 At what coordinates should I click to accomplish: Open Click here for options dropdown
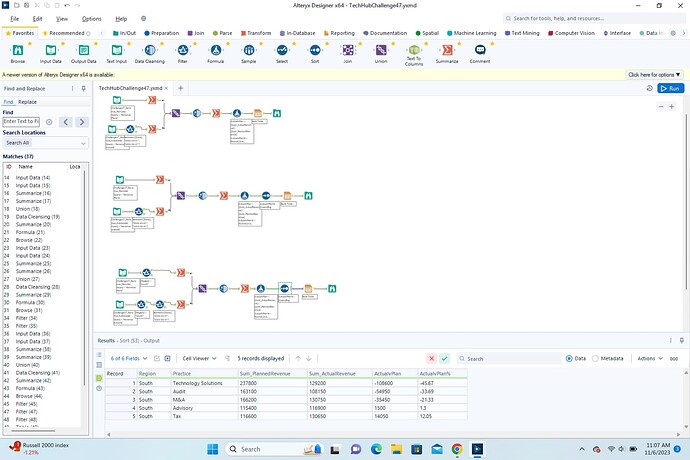coord(654,75)
